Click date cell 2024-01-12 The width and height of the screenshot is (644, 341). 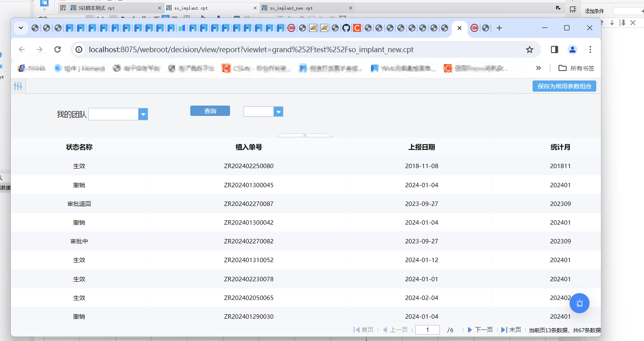pyautogui.click(x=422, y=260)
